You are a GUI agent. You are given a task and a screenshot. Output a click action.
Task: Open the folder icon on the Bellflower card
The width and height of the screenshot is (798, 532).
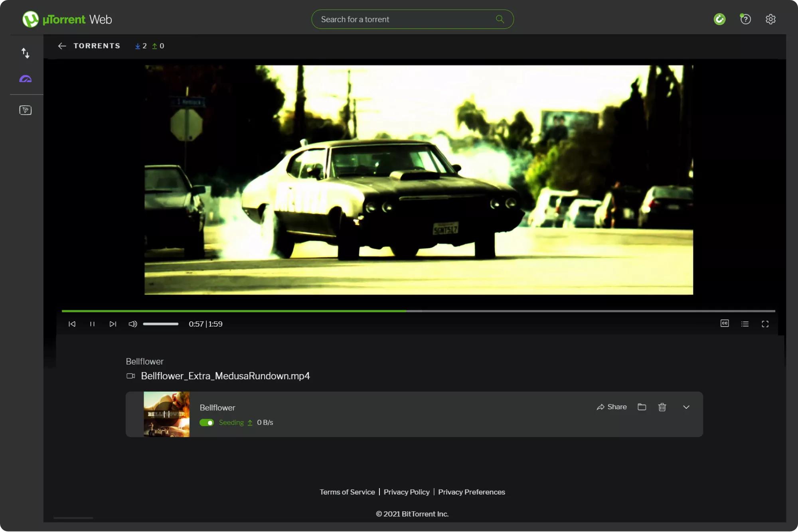(x=642, y=407)
